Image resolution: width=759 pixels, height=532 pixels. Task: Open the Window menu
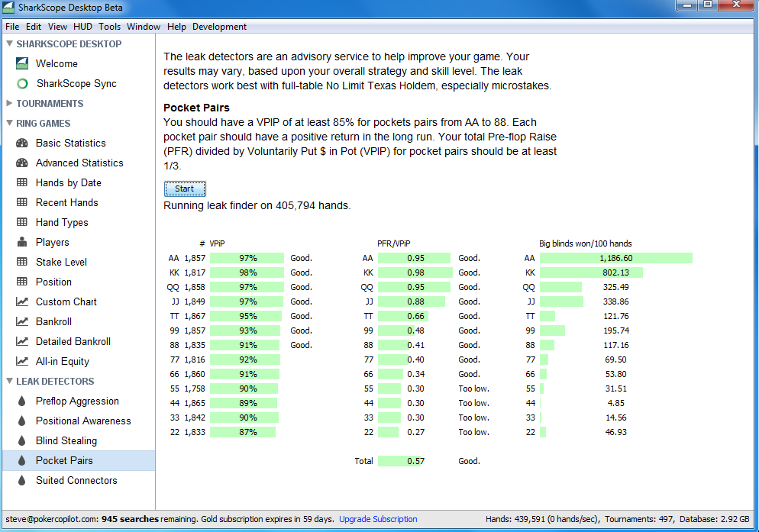(x=144, y=27)
